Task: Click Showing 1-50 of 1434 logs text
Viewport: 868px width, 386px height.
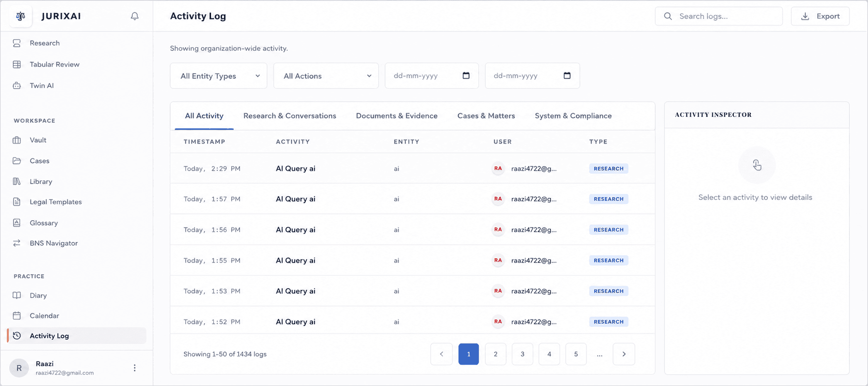Action: (x=225, y=354)
